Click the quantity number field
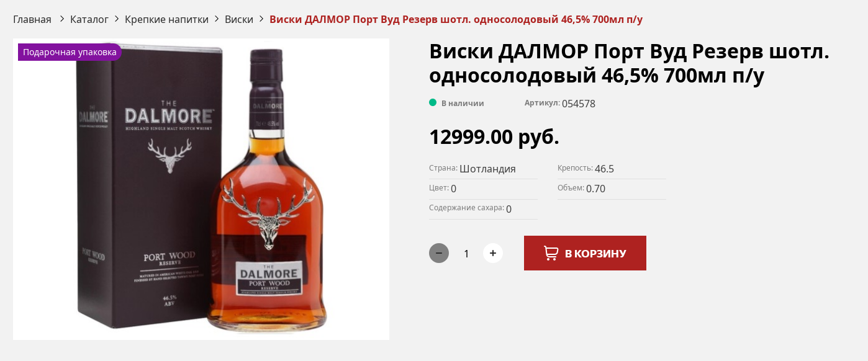The height and width of the screenshot is (361, 868). click(466, 253)
